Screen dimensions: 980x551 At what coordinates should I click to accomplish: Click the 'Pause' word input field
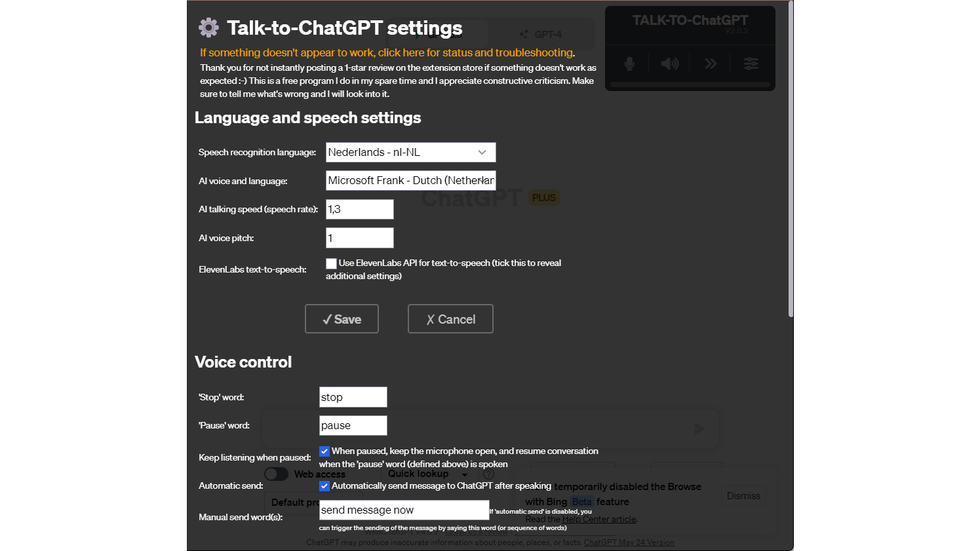353,425
